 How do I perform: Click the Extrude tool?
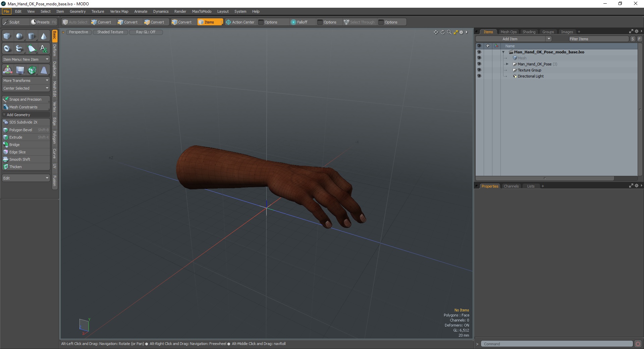tap(26, 137)
